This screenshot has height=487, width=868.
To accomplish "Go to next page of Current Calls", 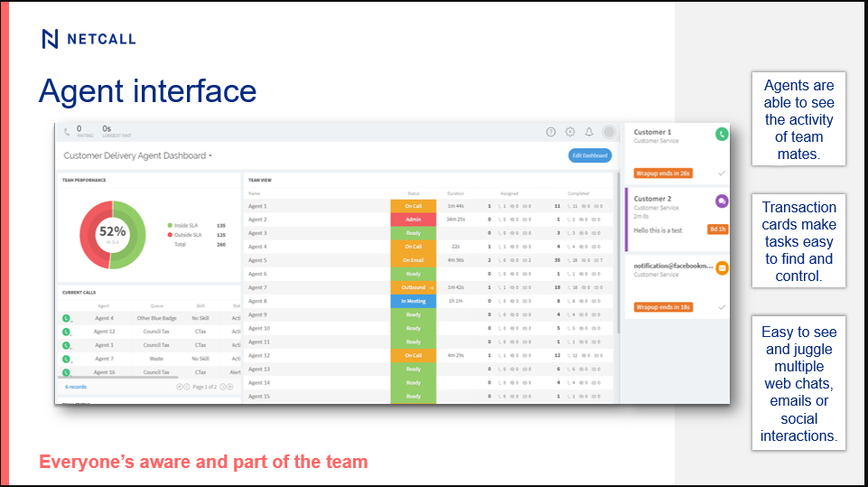I will point(222,387).
